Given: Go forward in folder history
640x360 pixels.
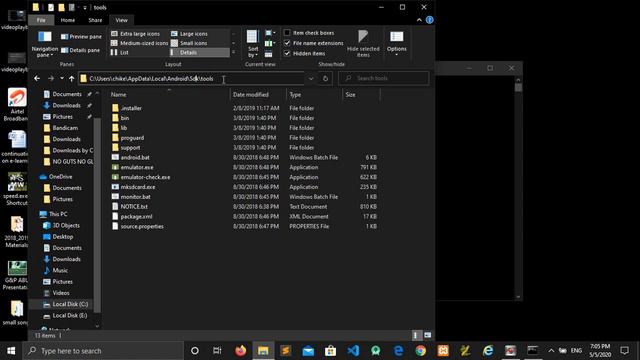Looking at the screenshot, I should (x=51, y=78).
